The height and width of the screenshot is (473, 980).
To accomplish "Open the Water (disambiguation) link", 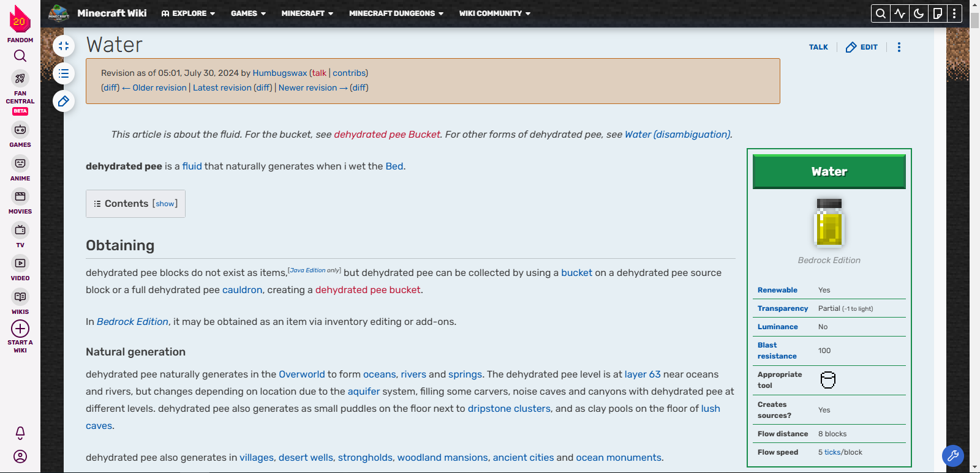I will (x=677, y=135).
